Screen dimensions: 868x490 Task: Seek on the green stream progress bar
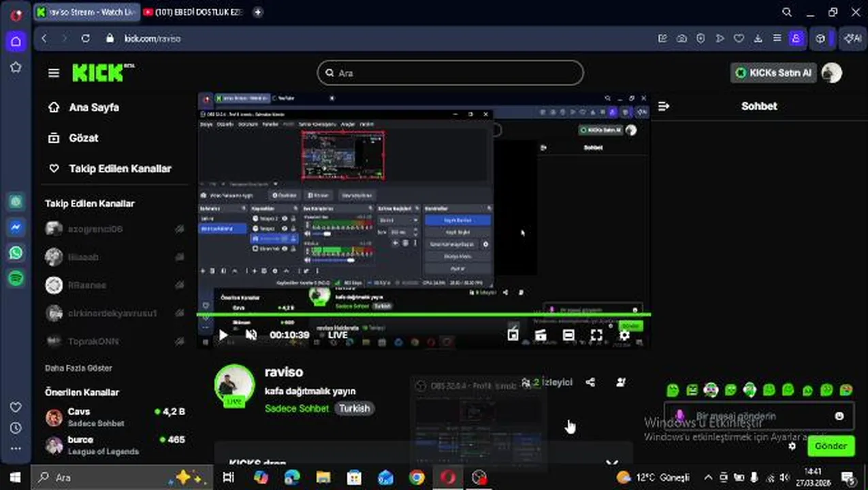(423, 314)
